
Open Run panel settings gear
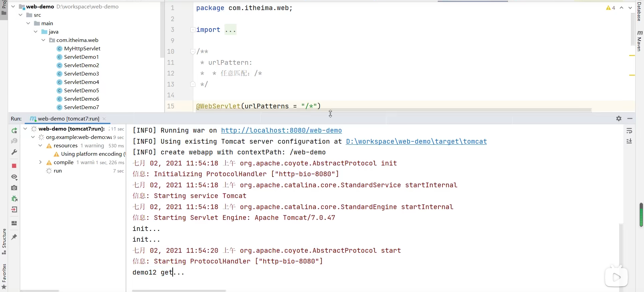pyautogui.click(x=619, y=118)
